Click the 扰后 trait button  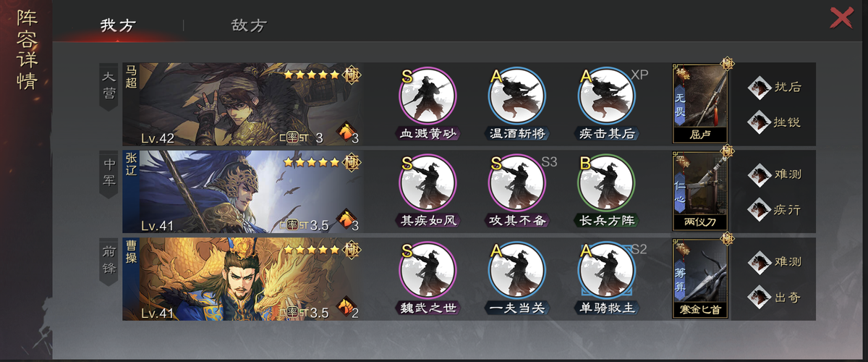[x=775, y=87]
